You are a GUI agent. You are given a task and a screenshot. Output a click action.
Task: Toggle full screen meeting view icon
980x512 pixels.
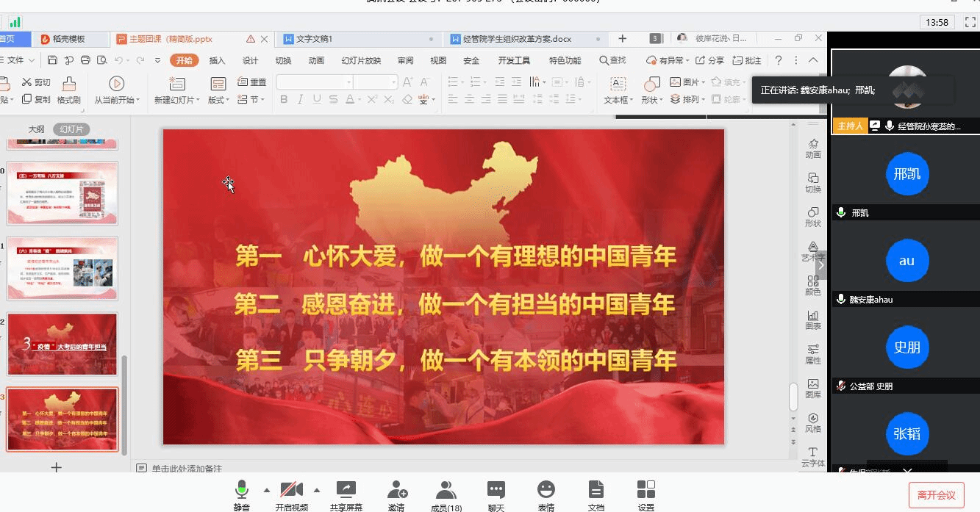[x=969, y=23]
